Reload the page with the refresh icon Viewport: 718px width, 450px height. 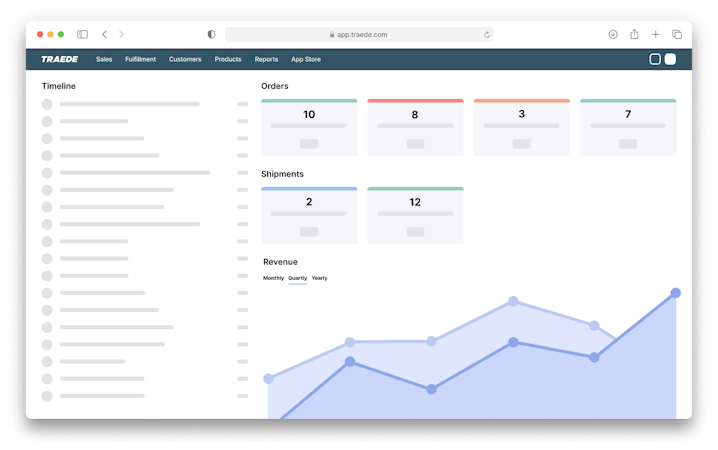pos(487,34)
